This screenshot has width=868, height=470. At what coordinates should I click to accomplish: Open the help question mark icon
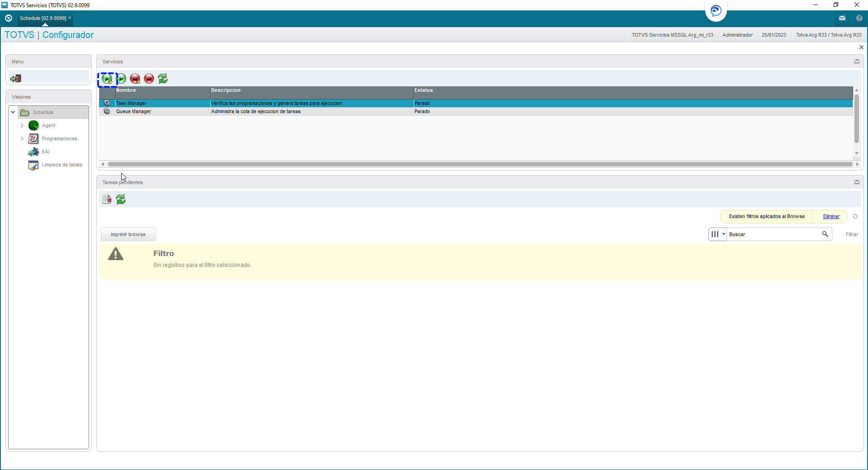(x=859, y=18)
